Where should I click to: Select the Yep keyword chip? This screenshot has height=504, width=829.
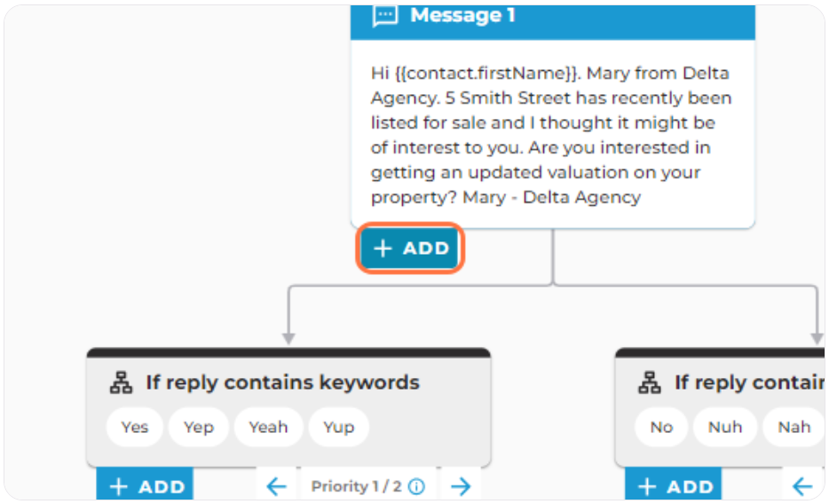199,427
